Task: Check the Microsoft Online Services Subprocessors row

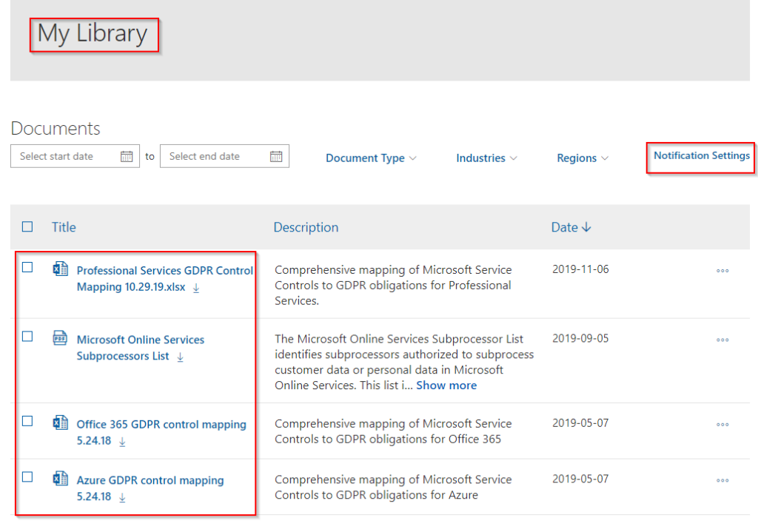Action: coord(27,337)
